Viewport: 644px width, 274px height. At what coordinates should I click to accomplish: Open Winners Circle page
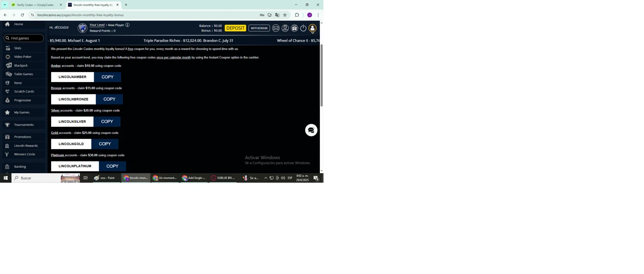point(24,154)
